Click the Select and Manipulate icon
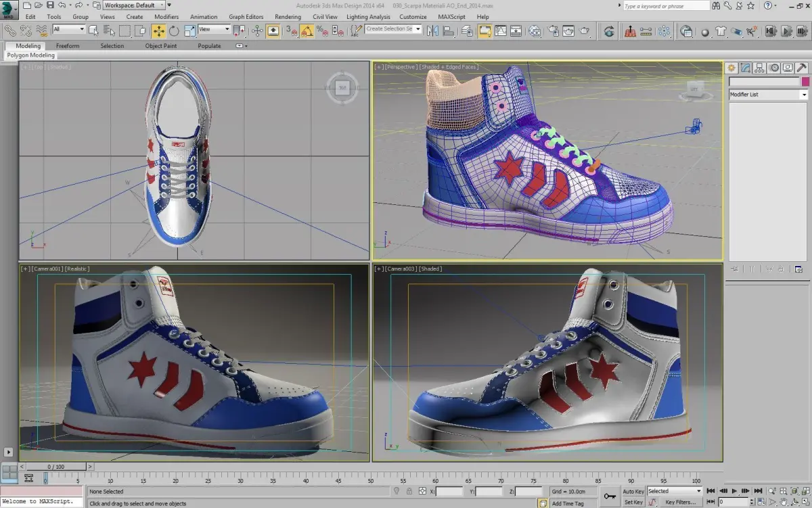The width and height of the screenshot is (812, 508). (x=257, y=30)
